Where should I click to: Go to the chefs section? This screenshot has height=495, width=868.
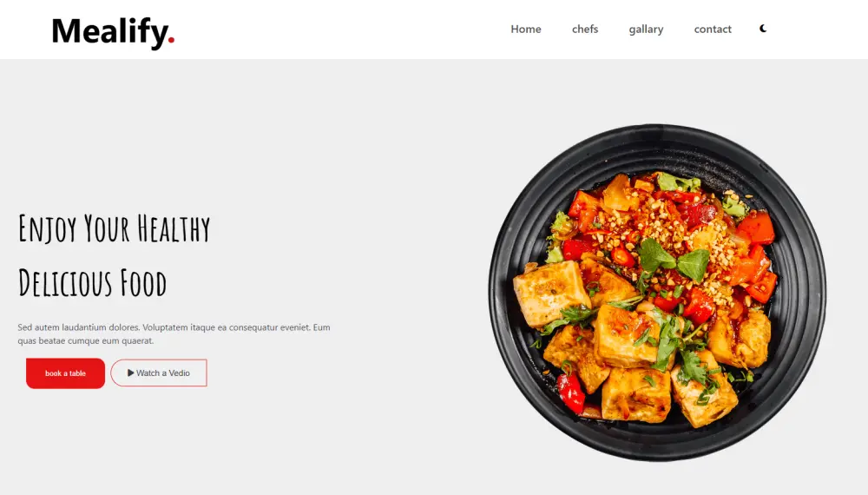pyautogui.click(x=584, y=29)
